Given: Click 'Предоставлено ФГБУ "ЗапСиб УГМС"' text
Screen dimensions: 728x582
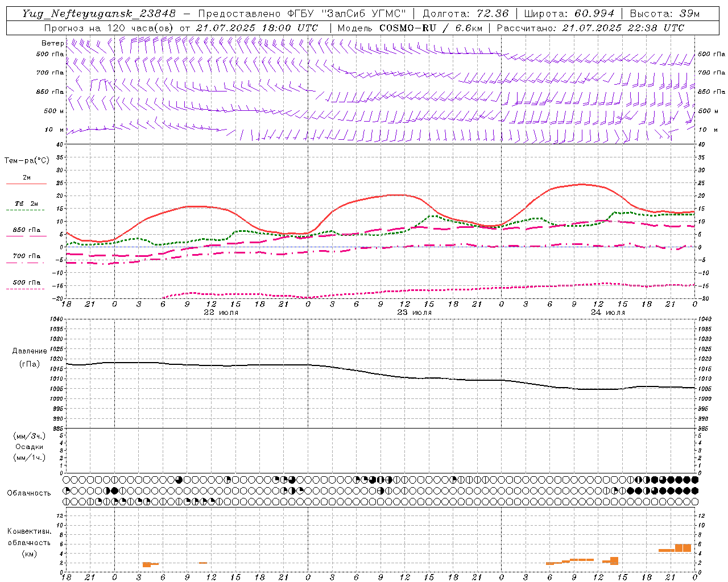Looking at the screenshot, I should tap(302, 14).
